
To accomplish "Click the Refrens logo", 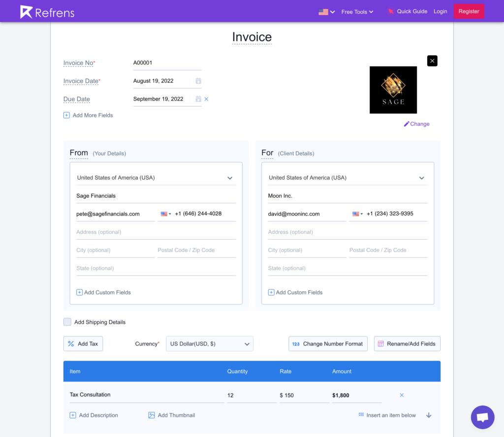I will coord(46,11).
